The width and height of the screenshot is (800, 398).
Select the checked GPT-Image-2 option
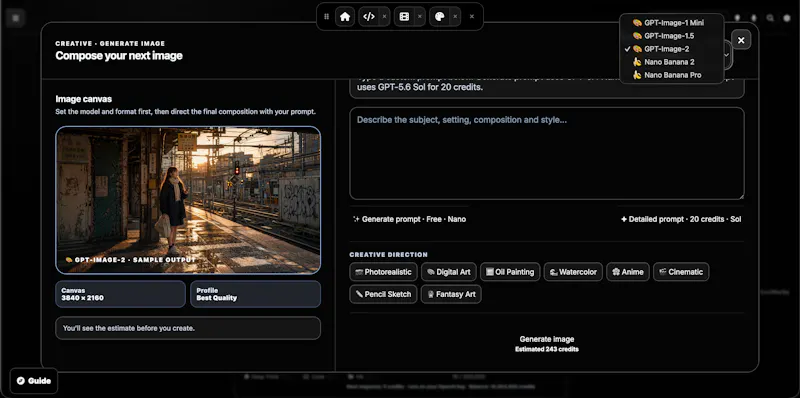tap(671, 49)
